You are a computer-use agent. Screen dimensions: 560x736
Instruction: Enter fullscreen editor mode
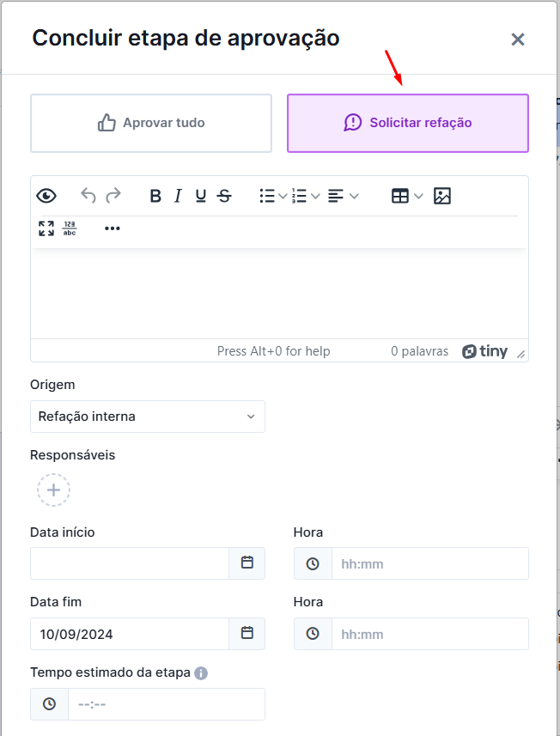(46, 228)
